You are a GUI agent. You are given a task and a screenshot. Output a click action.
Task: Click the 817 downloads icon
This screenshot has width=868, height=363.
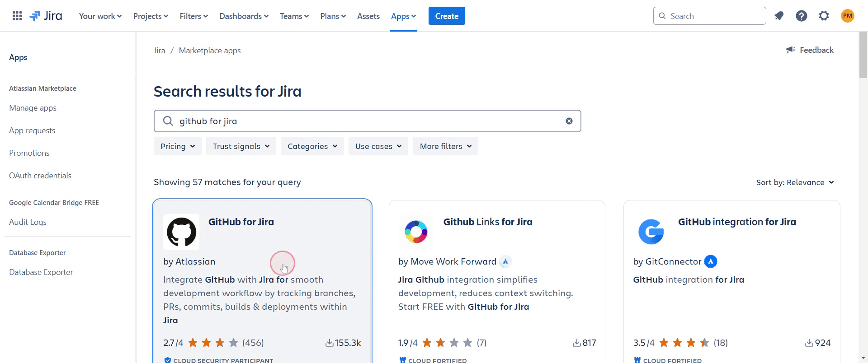click(576, 343)
